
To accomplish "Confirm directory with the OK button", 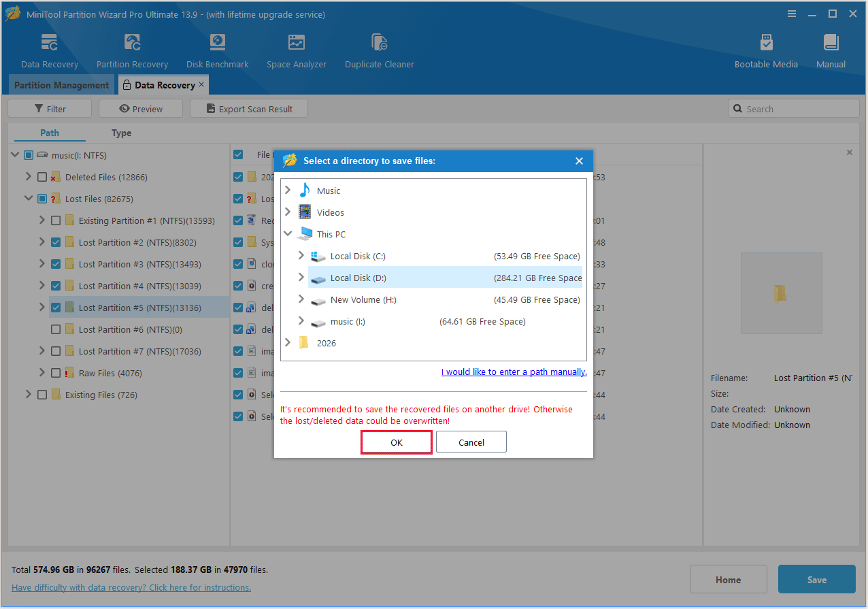I will 397,442.
